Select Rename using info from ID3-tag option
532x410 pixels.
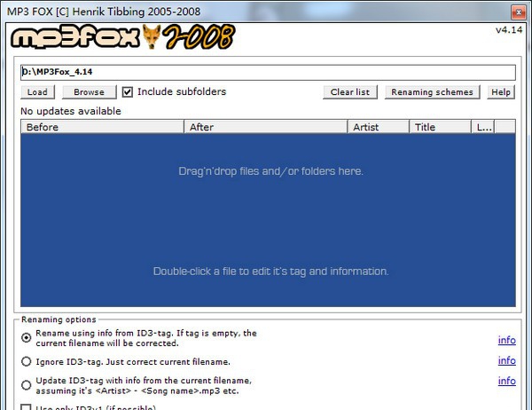pos(26,337)
